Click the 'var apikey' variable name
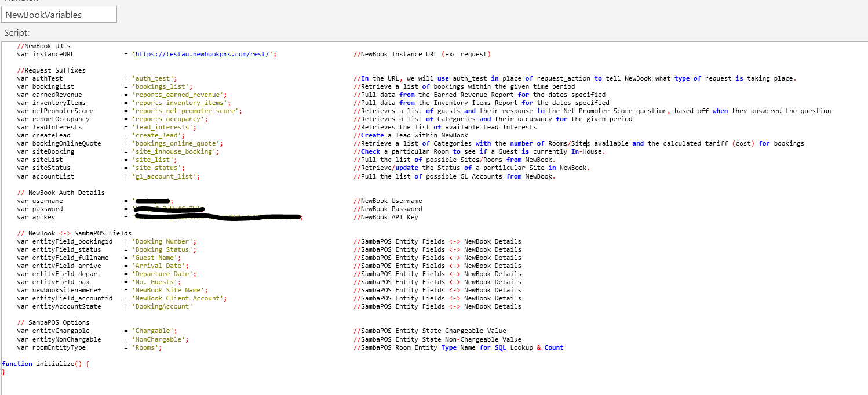This screenshot has width=868, height=395. pyautogui.click(x=36, y=217)
